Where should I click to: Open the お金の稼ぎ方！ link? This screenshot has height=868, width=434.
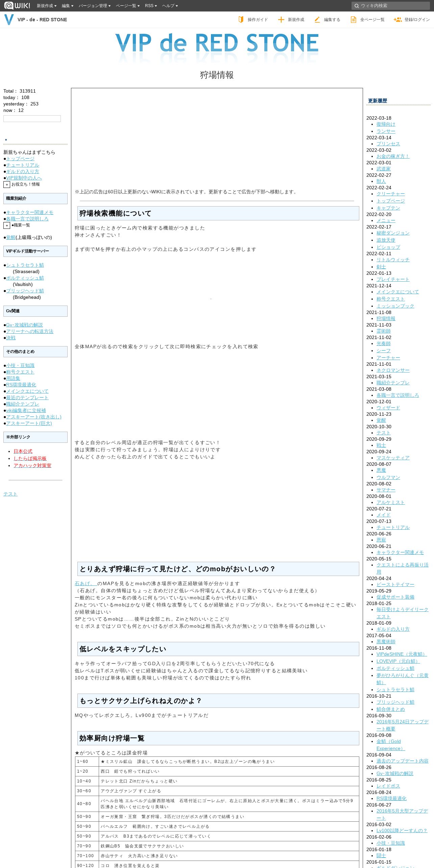click(x=393, y=156)
